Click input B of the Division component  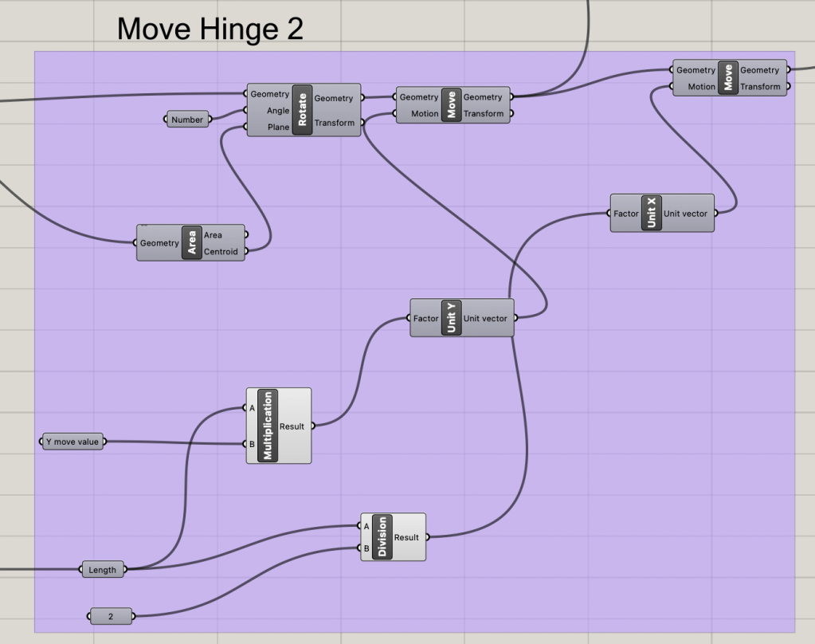[x=366, y=548]
